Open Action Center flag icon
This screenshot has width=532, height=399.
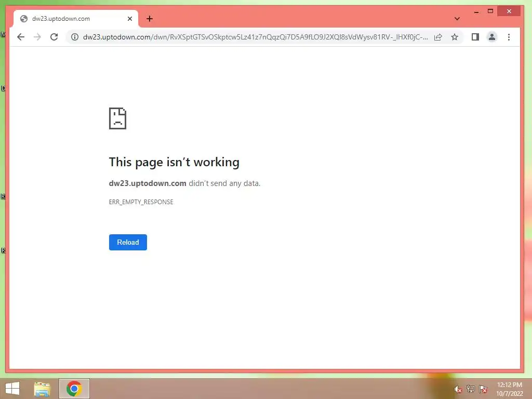(483, 389)
